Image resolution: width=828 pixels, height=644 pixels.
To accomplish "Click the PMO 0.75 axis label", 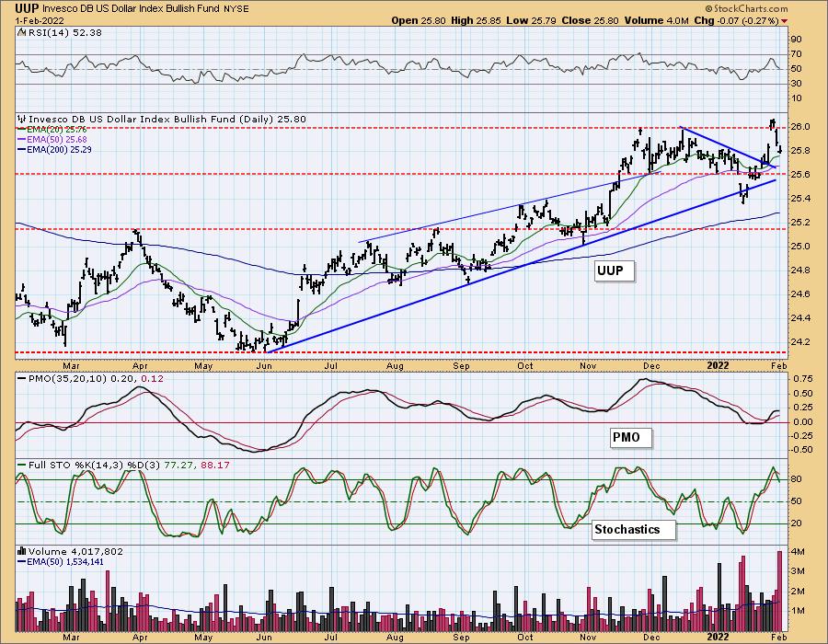I will point(802,378).
